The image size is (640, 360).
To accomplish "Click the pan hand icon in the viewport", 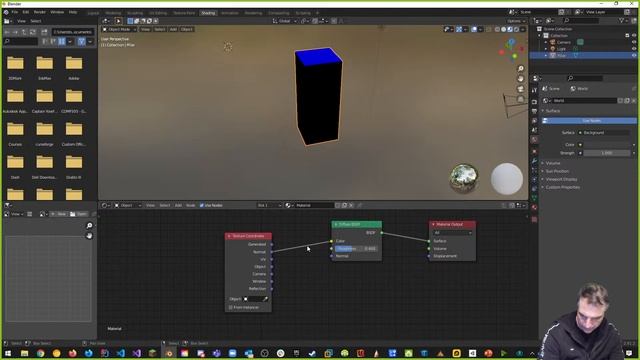I will coord(520,79).
